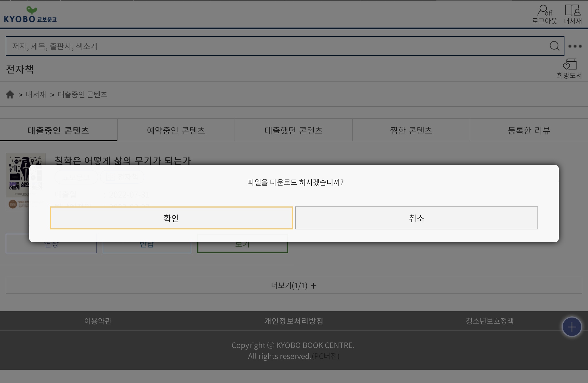Open 청소년보호정책 footer link
The height and width of the screenshot is (383, 588).
pos(490,321)
